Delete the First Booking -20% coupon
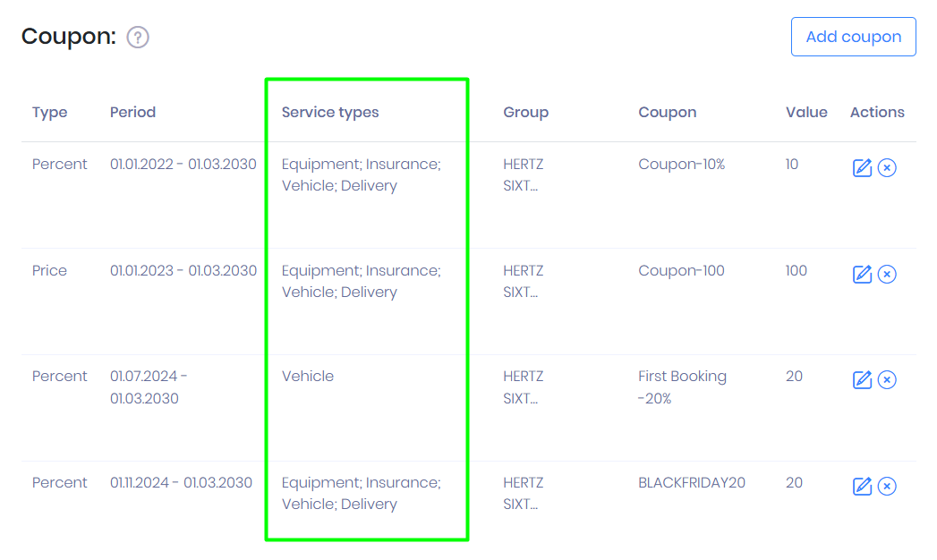Image resolution: width=937 pixels, height=560 pixels. tap(887, 380)
